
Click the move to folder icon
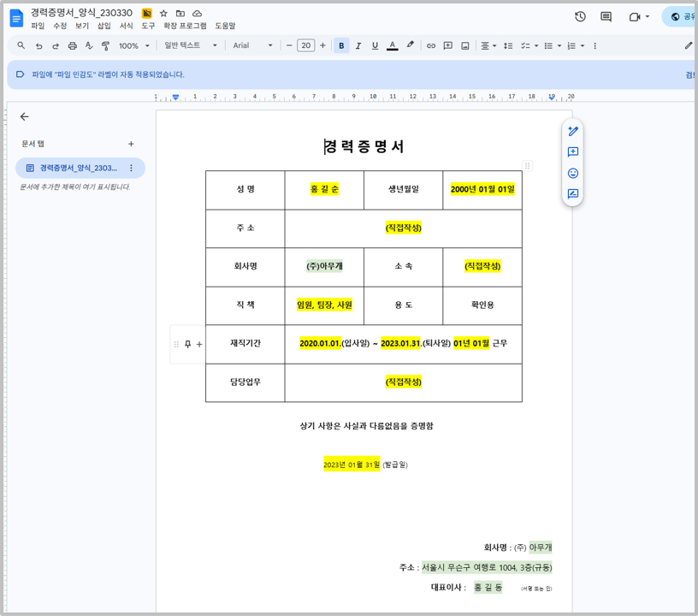pyautogui.click(x=180, y=14)
